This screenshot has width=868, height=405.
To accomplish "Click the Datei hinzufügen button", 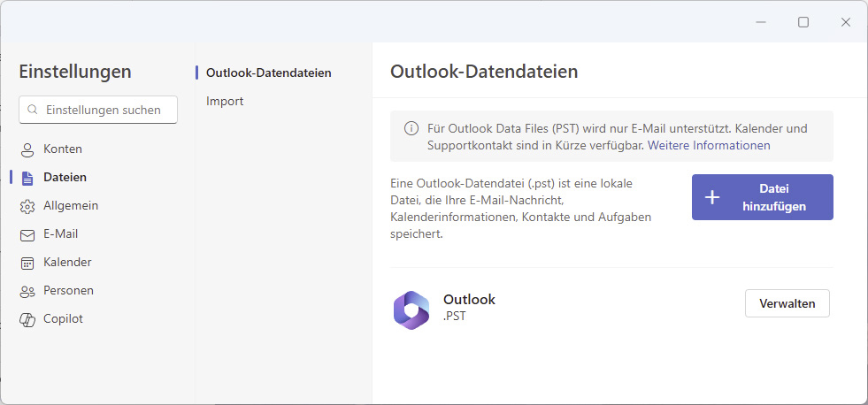I will tap(763, 197).
